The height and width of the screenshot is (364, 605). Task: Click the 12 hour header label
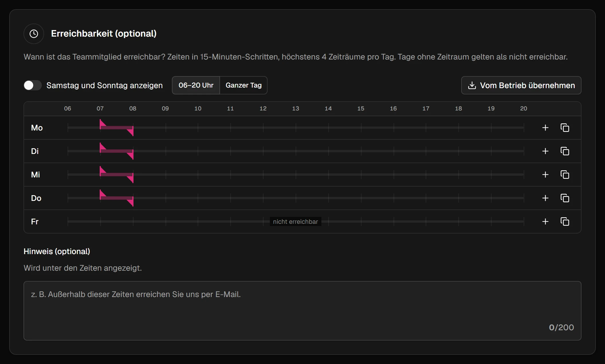[x=263, y=108]
